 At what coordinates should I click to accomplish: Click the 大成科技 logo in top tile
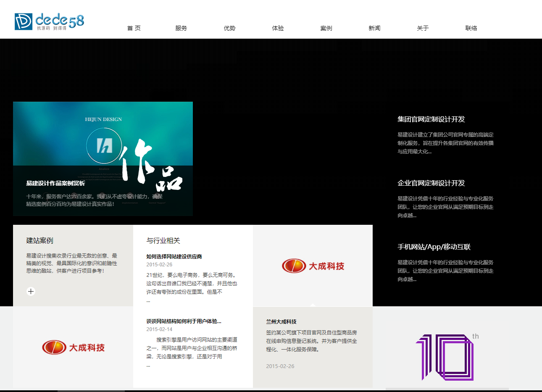[x=313, y=266]
